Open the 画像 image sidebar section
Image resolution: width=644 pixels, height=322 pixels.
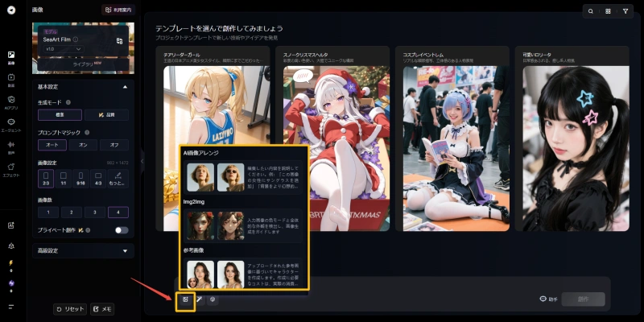pyautogui.click(x=11, y=57)
